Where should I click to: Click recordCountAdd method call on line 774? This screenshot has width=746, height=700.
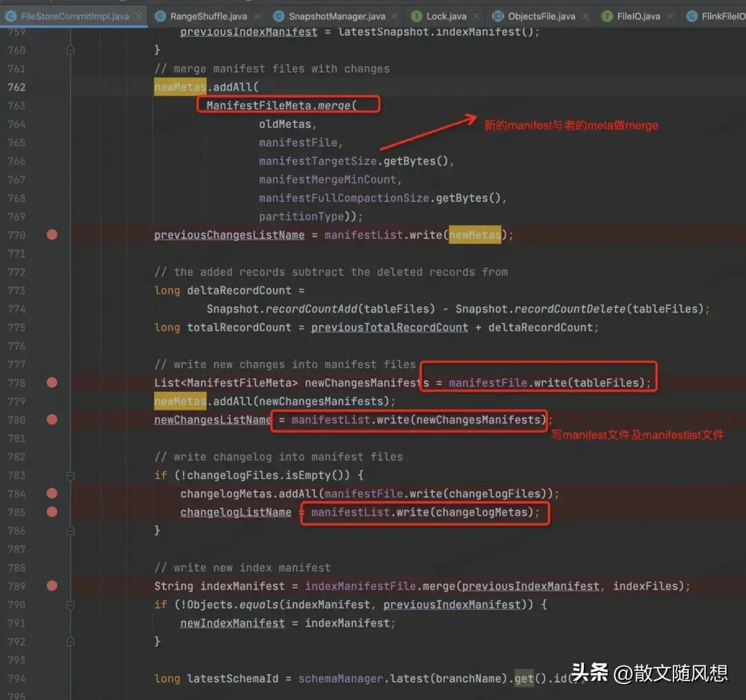point(311,309)
